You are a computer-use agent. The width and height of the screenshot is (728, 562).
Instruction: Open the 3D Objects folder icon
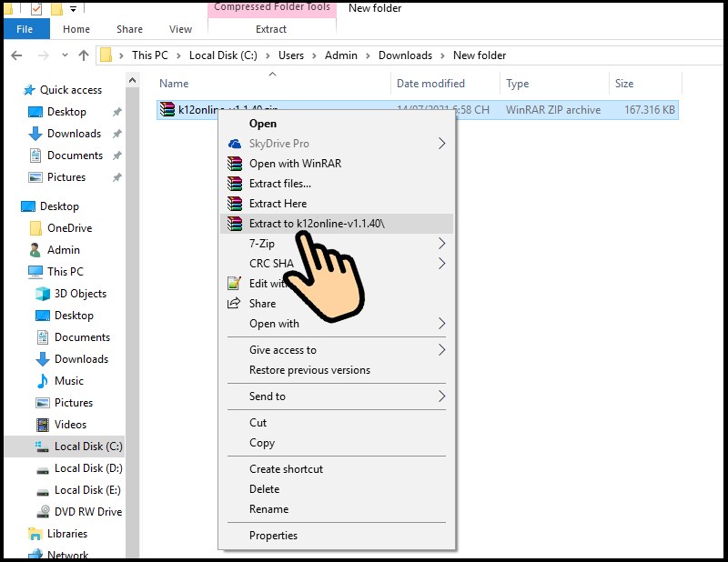(43, 294)
